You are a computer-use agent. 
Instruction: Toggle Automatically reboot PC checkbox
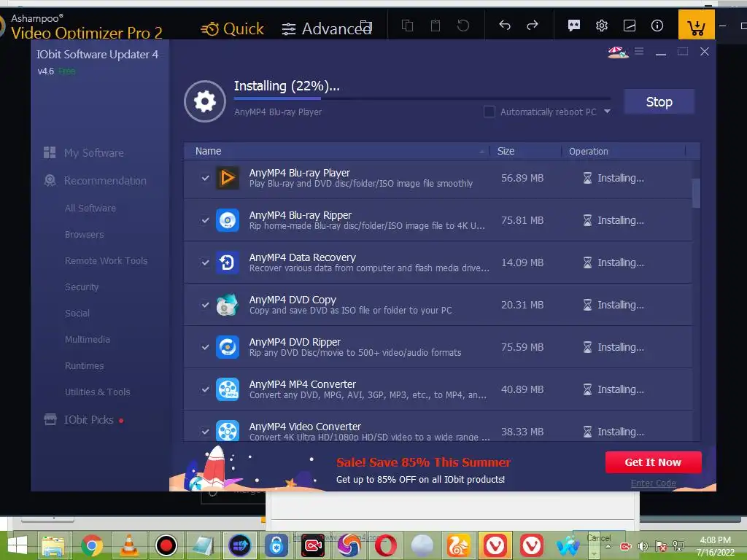coord(489,112)
